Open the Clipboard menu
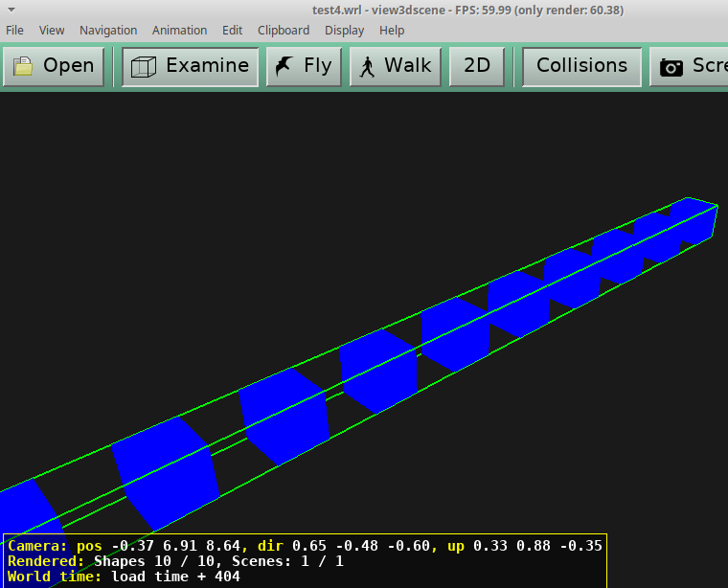Viewport: 728px width, 588px height. point(284,31)
